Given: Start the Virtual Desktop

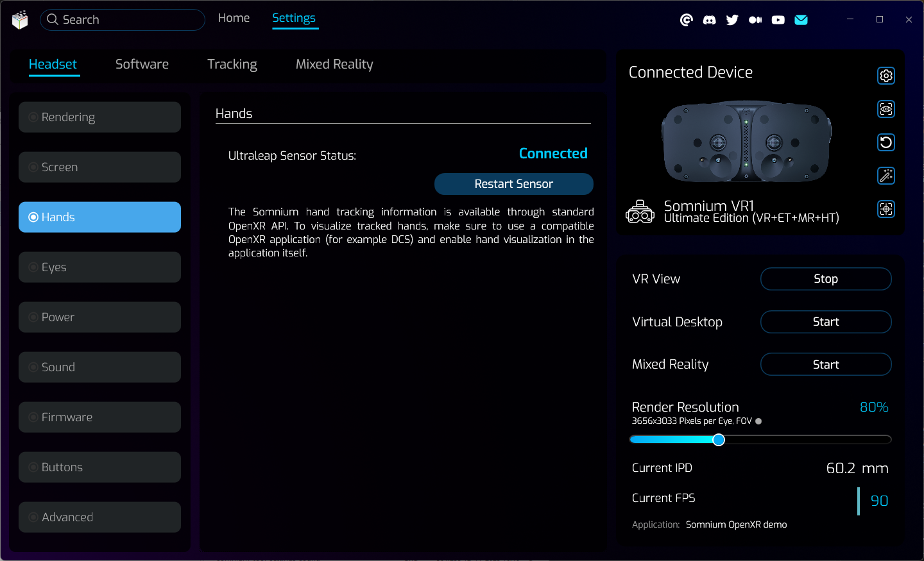Looking at the screenshot, I should click(x=825, y=322).
